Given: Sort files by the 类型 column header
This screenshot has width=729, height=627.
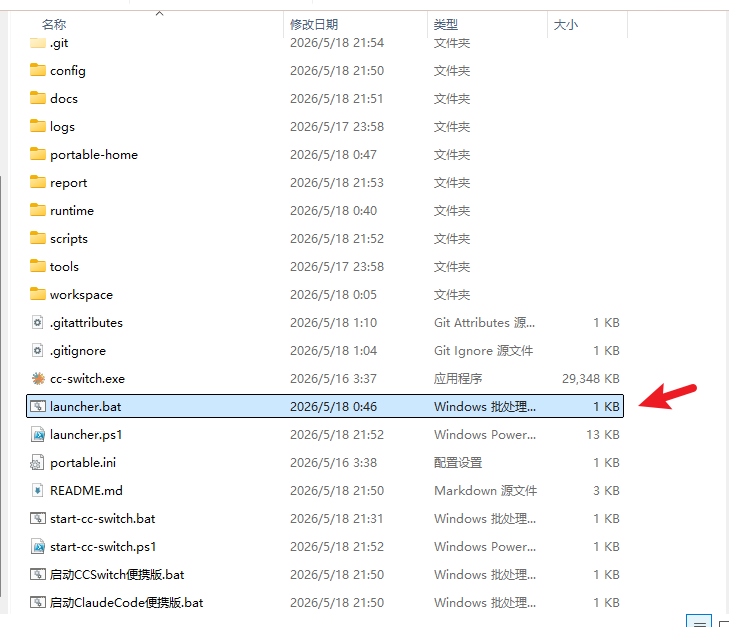Looking at the screenshot, I should click(x=446, y=24).
